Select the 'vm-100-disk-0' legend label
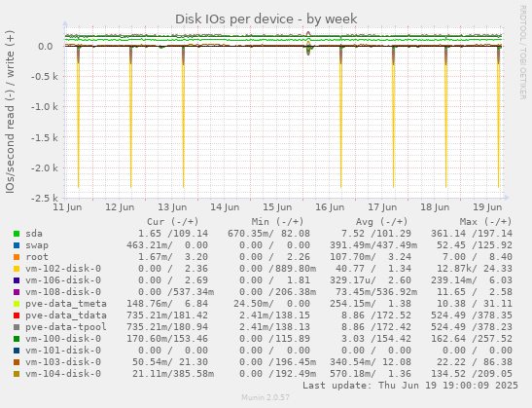The image size is (532, 408). point(63,339)
